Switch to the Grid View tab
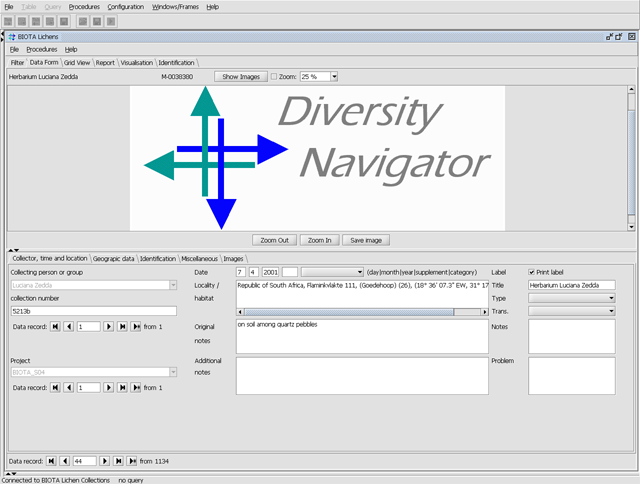The width and height of the screenshot is (640, 484). (77, 62)
